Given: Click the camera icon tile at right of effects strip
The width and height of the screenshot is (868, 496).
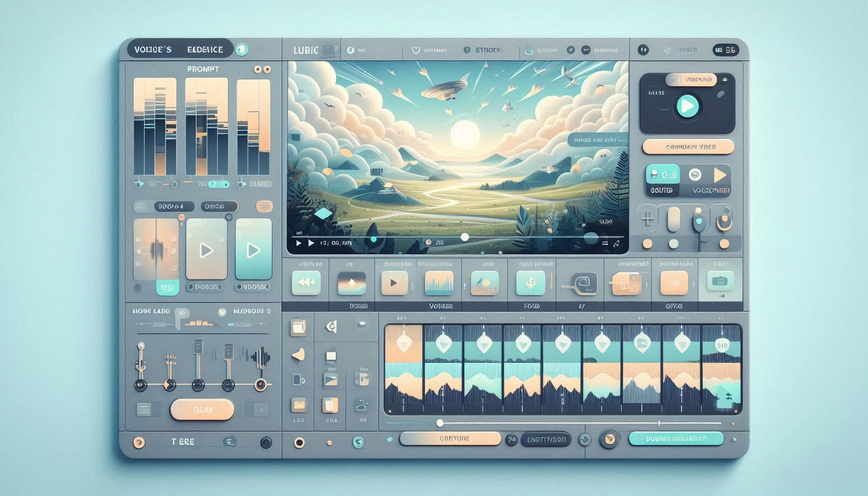Looking at the screenshot, I should pos(720,281).
